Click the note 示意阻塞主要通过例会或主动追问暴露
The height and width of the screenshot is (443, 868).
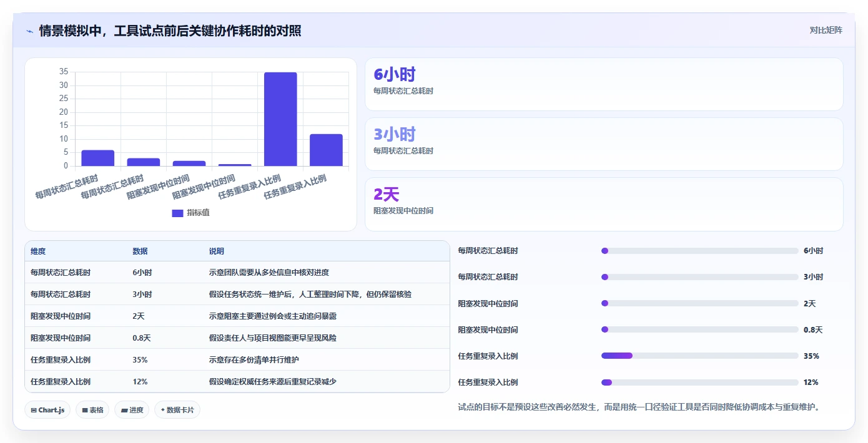point(273,316)
